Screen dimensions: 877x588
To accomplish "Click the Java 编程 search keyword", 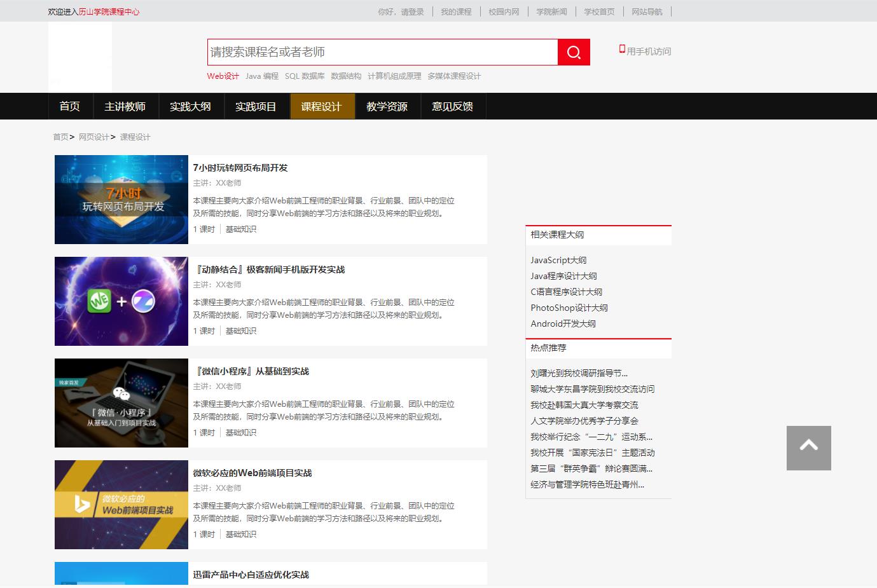I will coord(262,76).
